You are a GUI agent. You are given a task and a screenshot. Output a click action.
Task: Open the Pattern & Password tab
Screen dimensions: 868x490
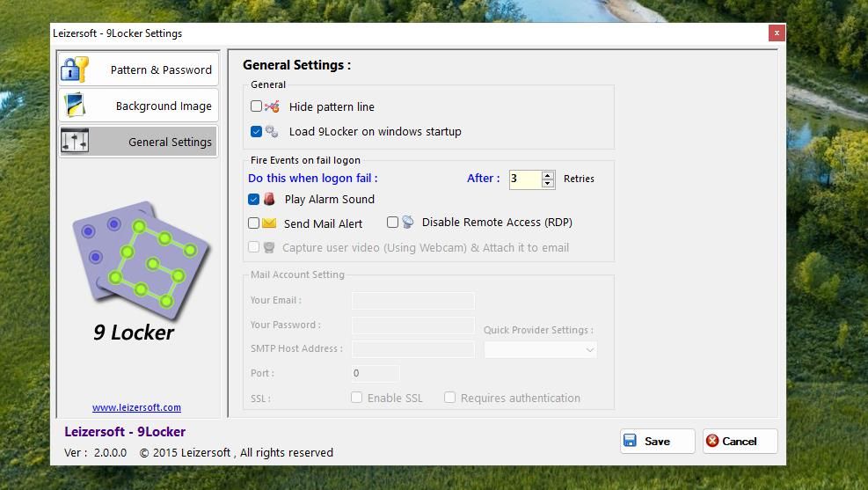(x=138, y=69)
